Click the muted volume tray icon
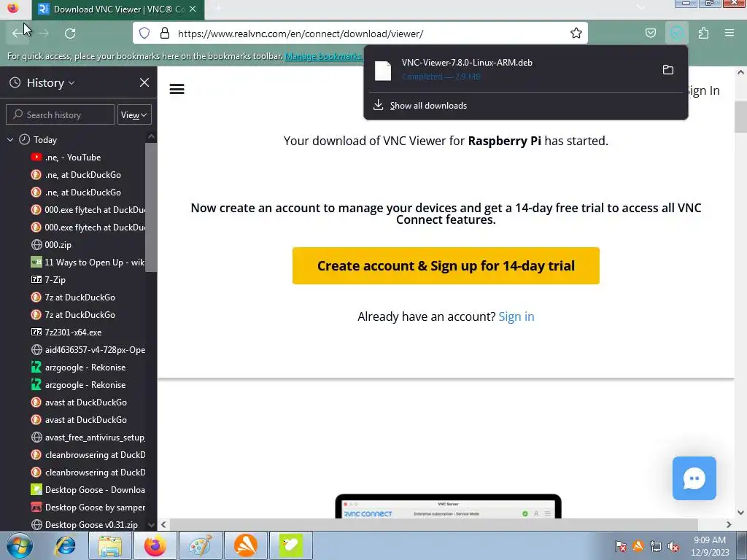 (x=673, y=546)
